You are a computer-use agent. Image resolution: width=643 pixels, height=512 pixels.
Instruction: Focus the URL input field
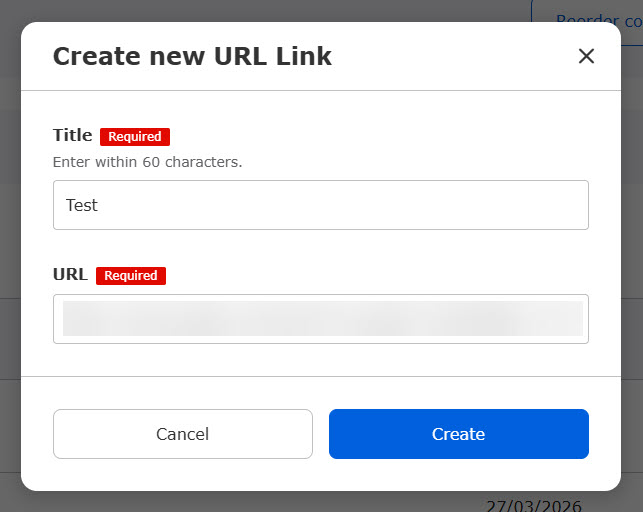(x=320, y=319)
